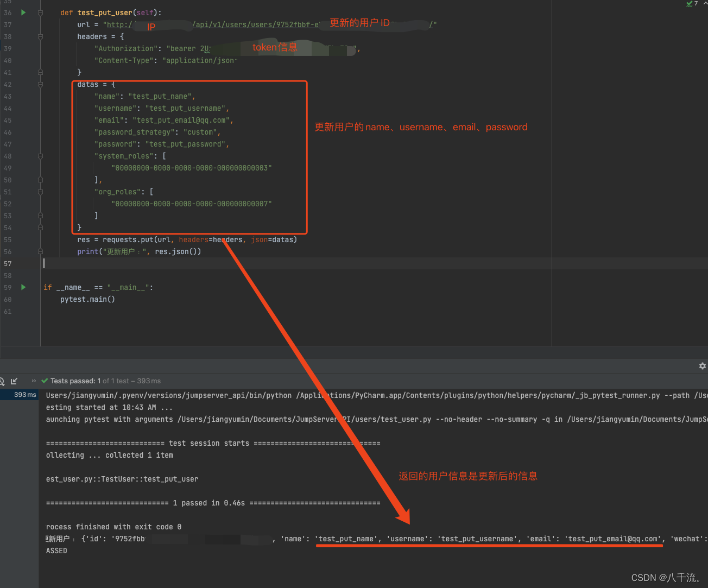Click 'test_put_email@qq.com' in the console output
Viewport: 708px width, 588px height.
coord(613,539)
